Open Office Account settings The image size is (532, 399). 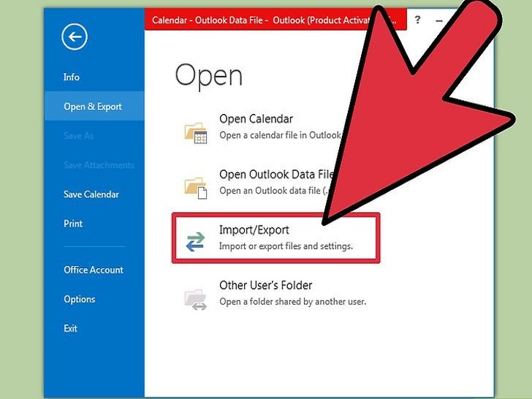pyautogui.click(x=94, y=270)
